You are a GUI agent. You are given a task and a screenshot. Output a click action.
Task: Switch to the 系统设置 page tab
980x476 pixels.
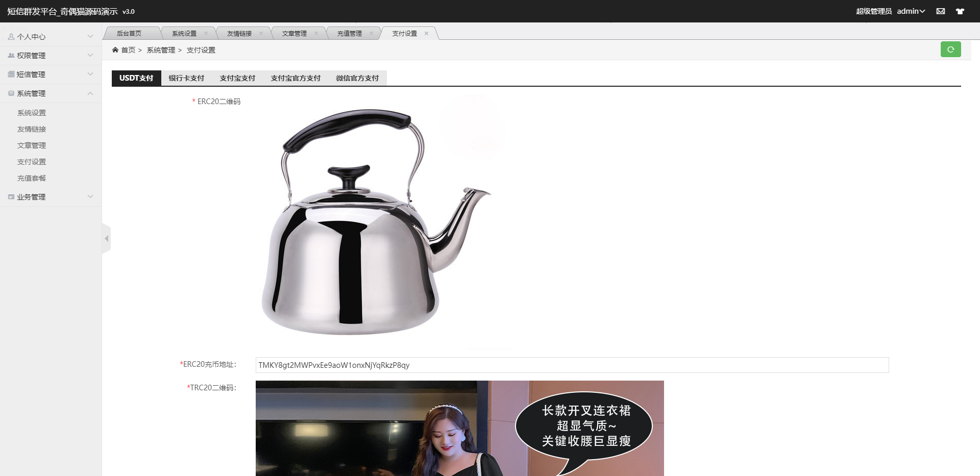184,34
